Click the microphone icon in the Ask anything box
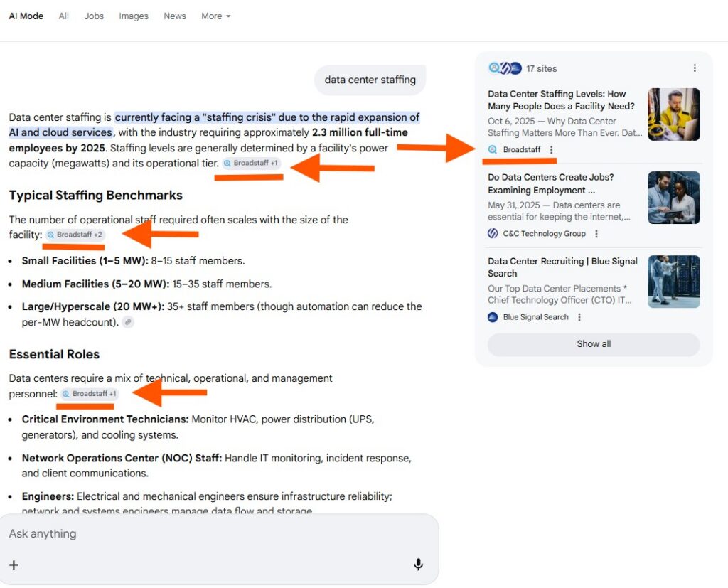Image resolution: width=728 pixels, height=588 pixels. click(418, 564)
